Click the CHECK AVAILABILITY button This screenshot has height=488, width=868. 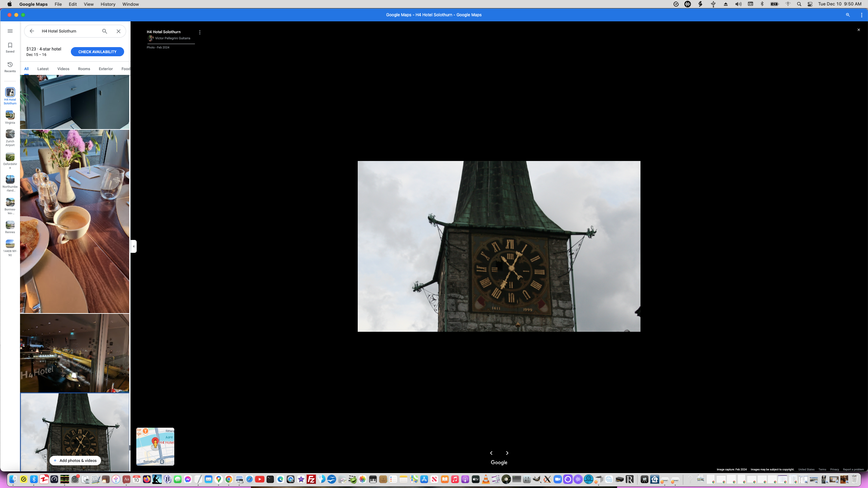[97, 52]
